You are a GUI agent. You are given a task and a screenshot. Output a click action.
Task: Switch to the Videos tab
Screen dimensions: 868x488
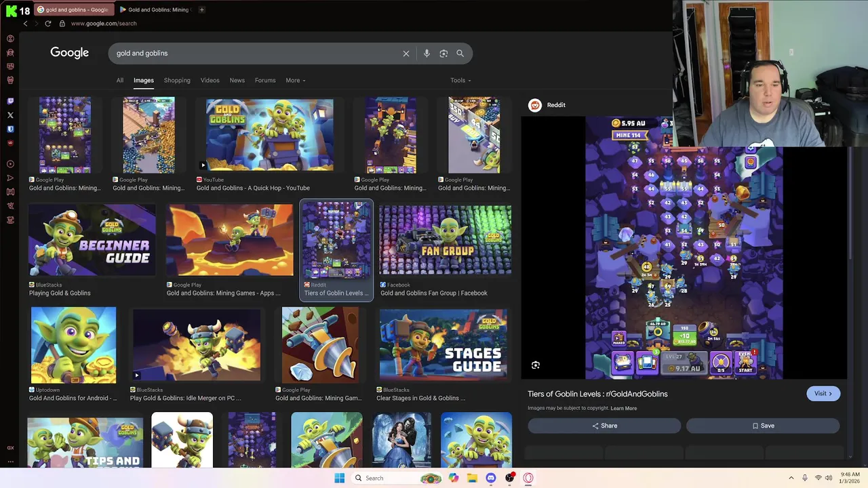click(x=210, y=81)
